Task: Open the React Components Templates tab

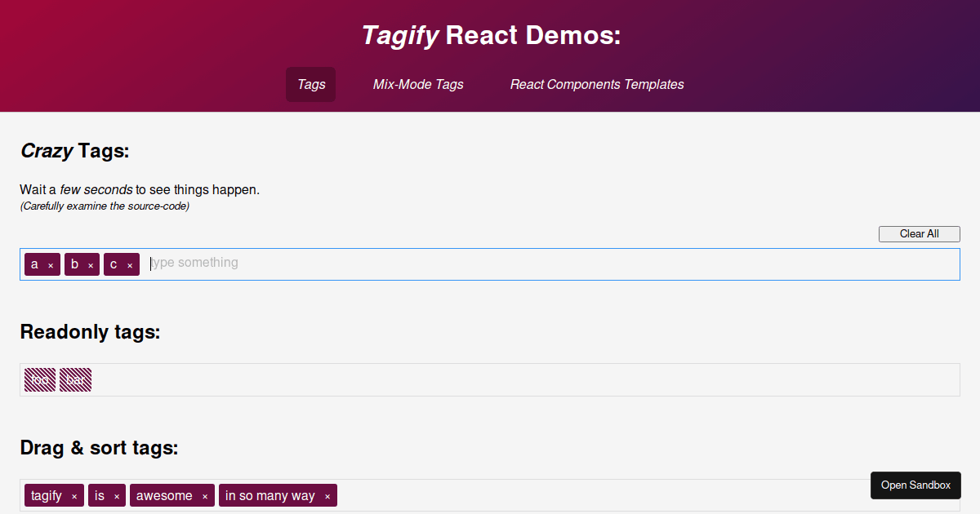Action: pyautogui.click(x=596, y=84)
